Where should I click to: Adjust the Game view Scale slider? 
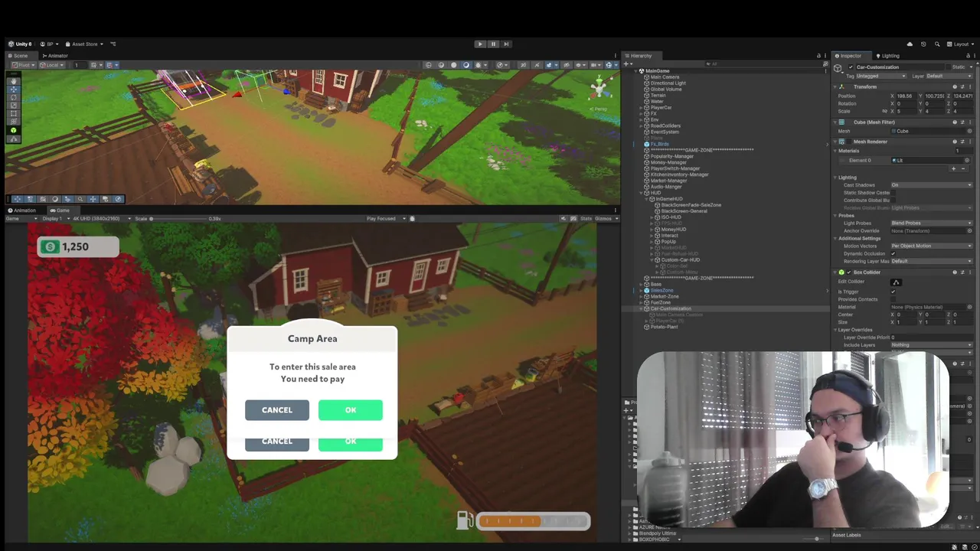coord(178,219)
